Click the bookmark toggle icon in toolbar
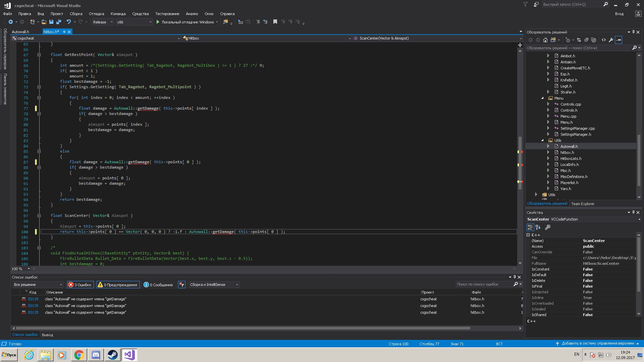The width and height of the screenshot is (644, 362). click(x=275, y=22)
